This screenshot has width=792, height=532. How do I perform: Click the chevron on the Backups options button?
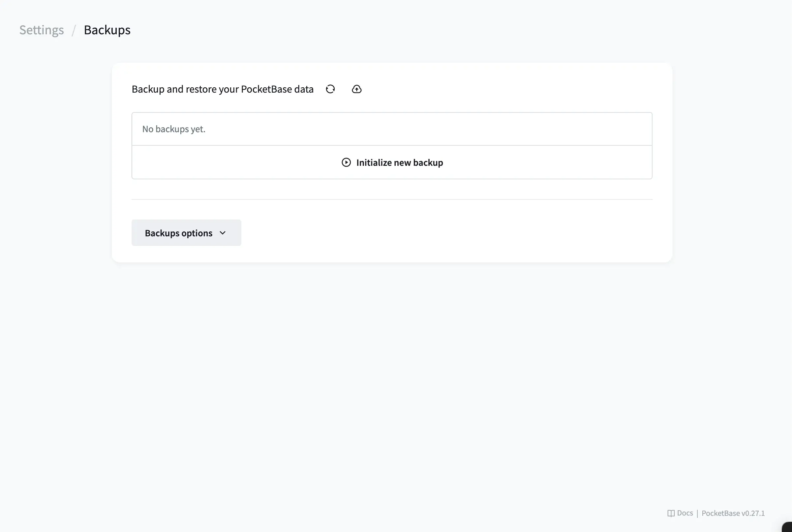223,233
